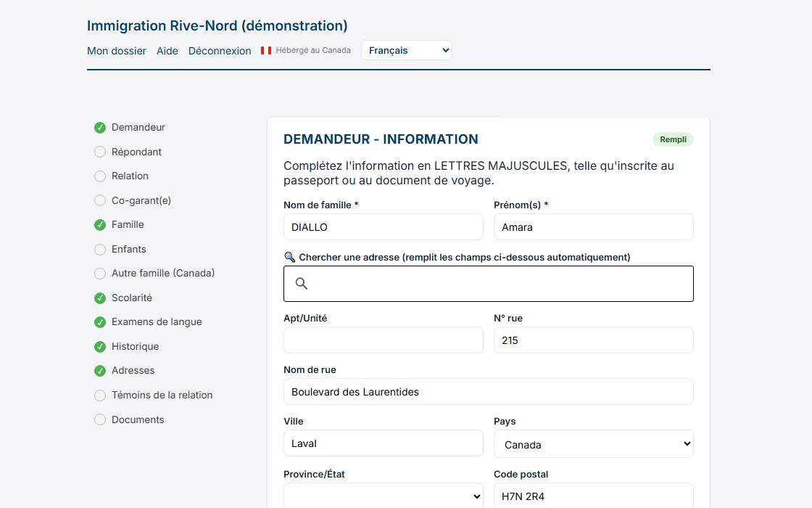812x508 pixels.
Task: Click the Déconnexion link
Action: [x=220, y=51]
